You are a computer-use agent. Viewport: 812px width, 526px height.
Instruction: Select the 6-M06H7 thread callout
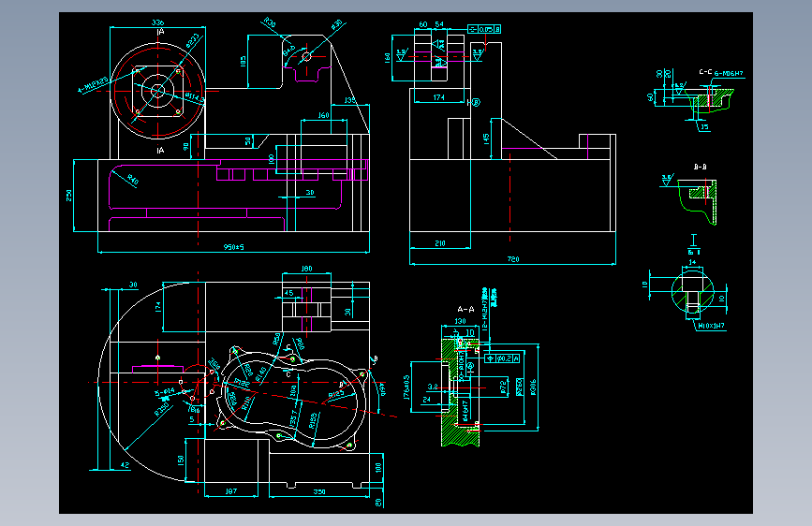(x=730, y=74)
